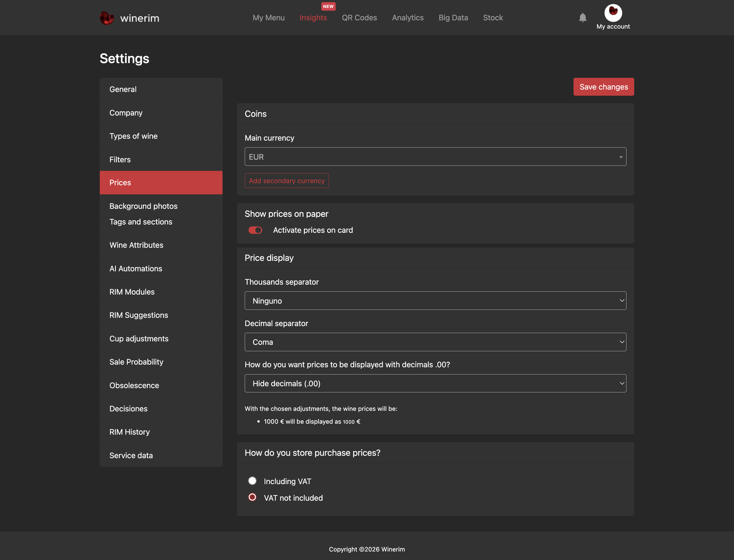Open the Hide decimals (.00) dropdown
Viewport: 734px width, 560px height.
(x=436, y=383)
